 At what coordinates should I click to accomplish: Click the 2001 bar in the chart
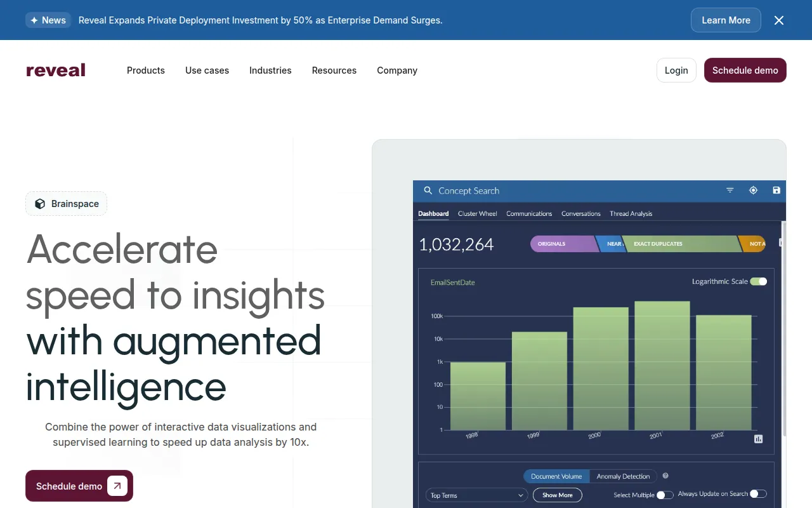(662, 366)
